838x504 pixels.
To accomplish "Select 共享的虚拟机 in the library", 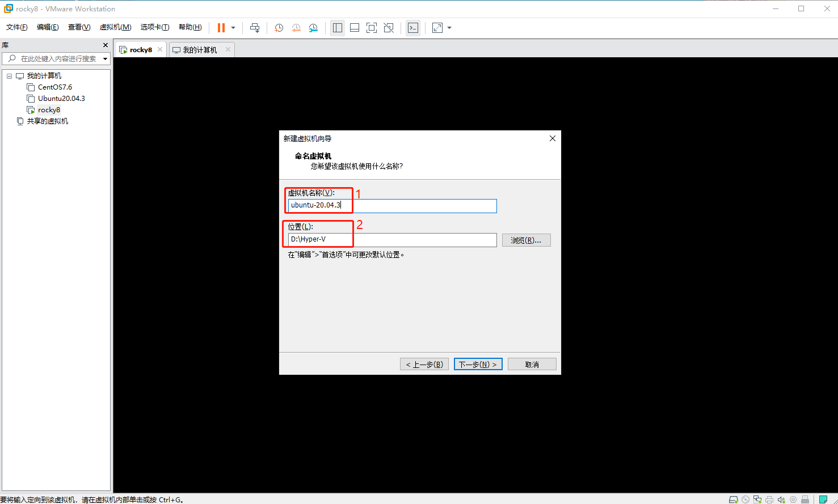I will pos(48,121).
